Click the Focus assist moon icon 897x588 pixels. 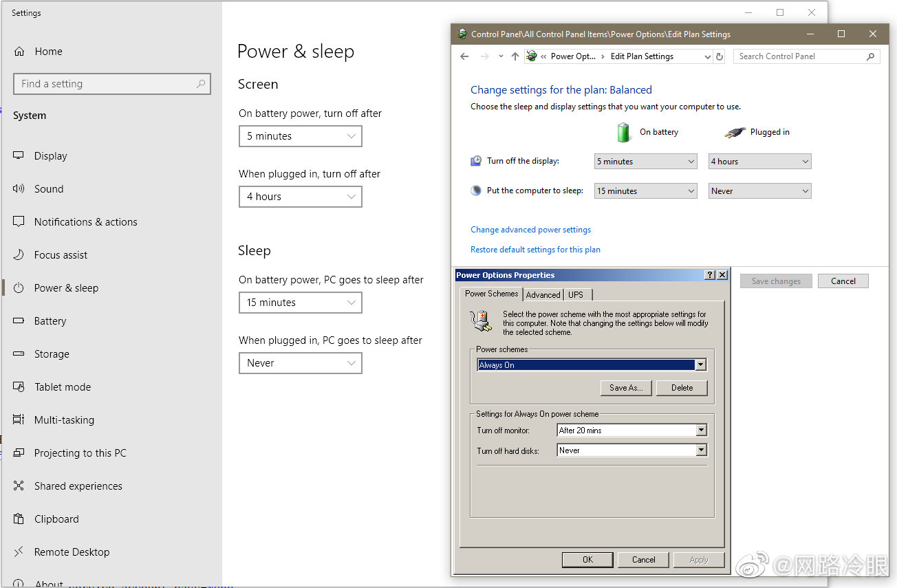click(19, 254)
